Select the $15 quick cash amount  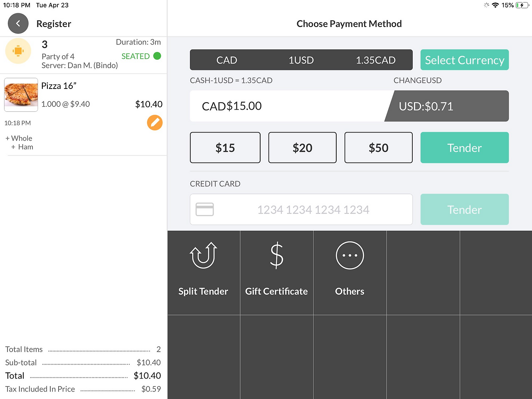coord(225,148)
